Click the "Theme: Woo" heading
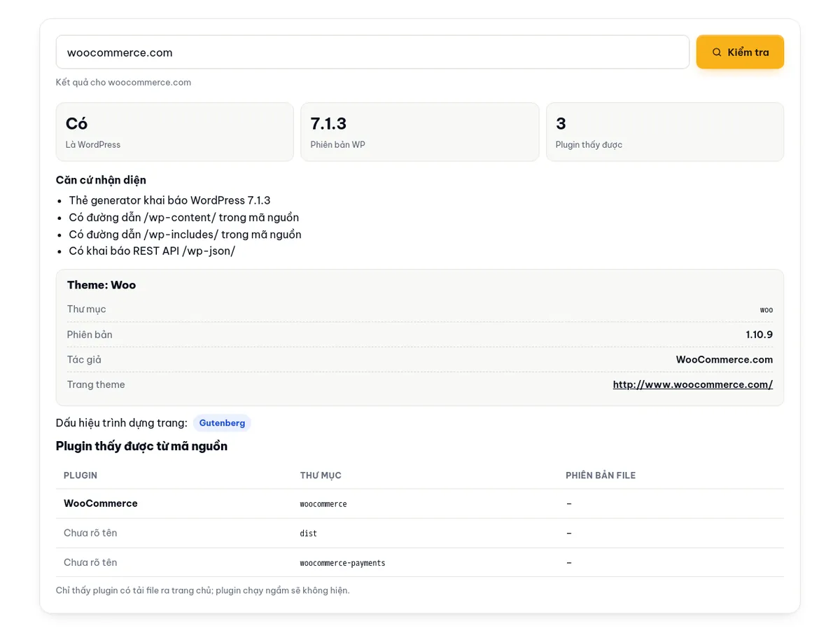The width and height of the screenshot is (840, 640). point(101,285)
